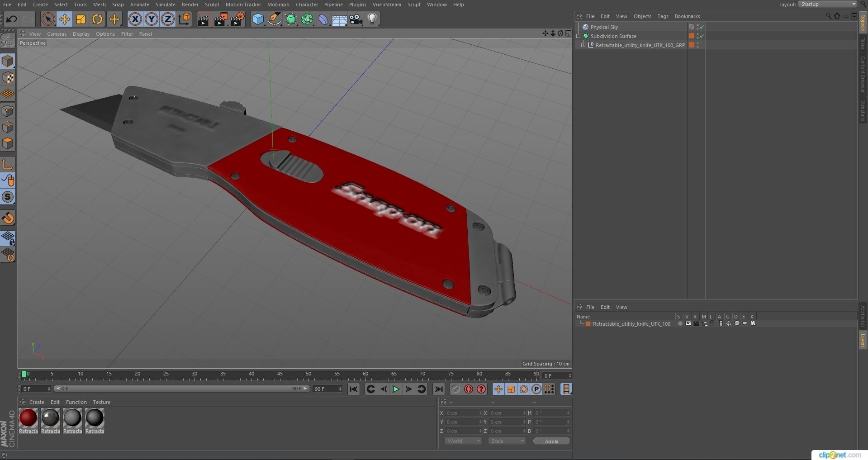This screenshot has height=460, width=868.
Task: Click the Undo arrow icon
Action: [11, 19]
